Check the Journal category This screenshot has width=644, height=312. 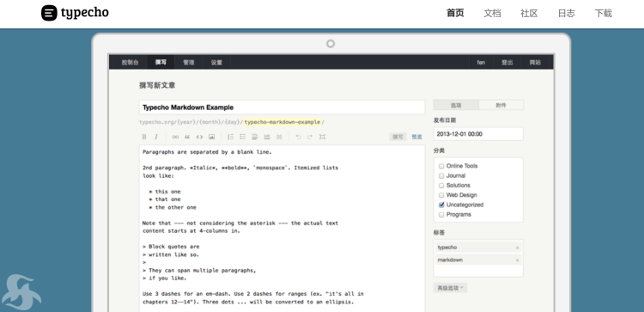pos(441,176)
